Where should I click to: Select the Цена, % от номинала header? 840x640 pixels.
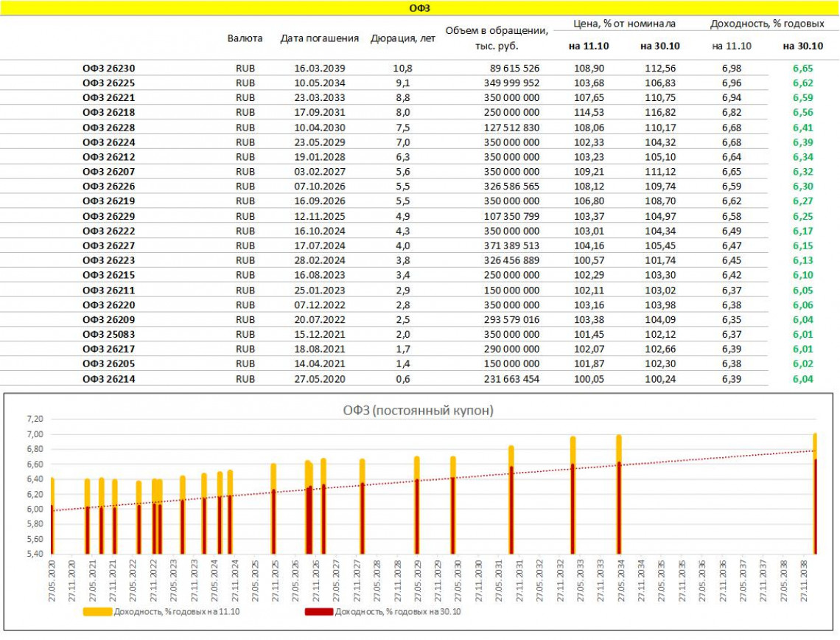pos(624,24)
